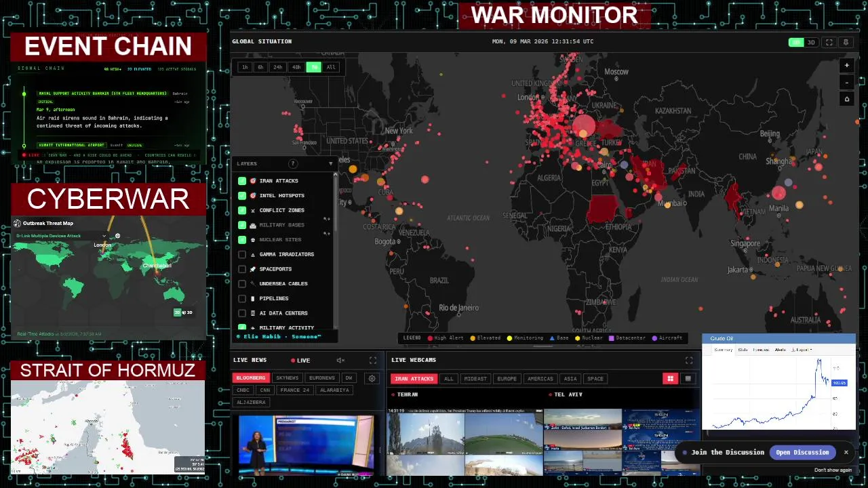Set time range to All

(x=331, y=67)
